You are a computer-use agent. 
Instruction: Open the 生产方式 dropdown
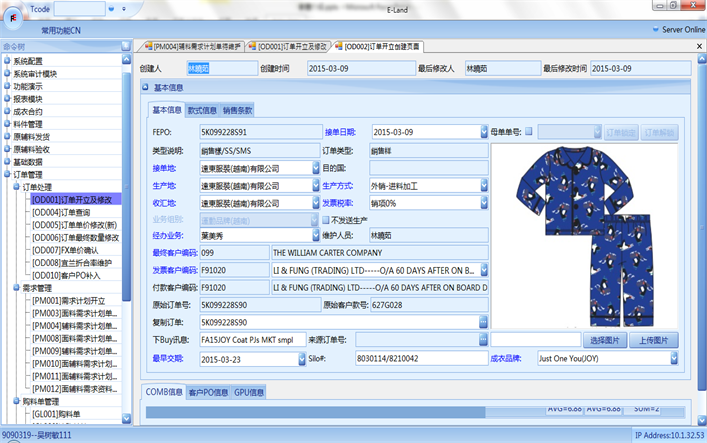[x=483, y=185]
